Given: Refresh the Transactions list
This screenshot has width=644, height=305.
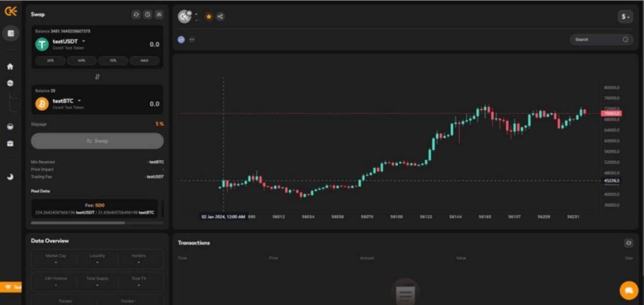Looking at the screenshot, I should pyautogui.click(x=628, y=243).
